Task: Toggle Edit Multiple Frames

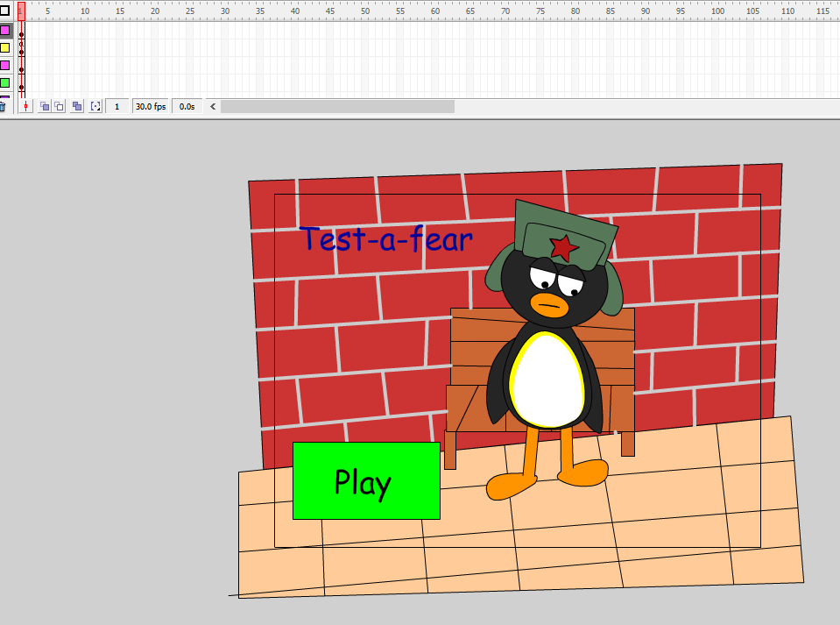Action: click(77, 107)
